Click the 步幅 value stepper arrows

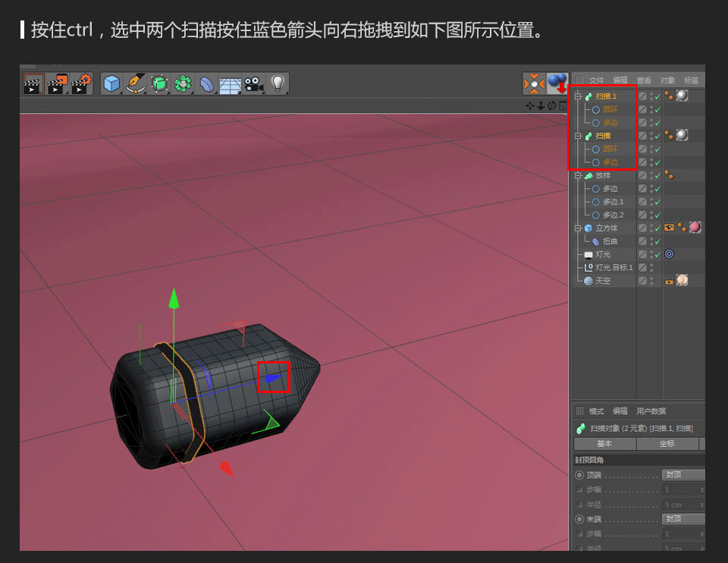pyautogui.click(x=702, y=489)
